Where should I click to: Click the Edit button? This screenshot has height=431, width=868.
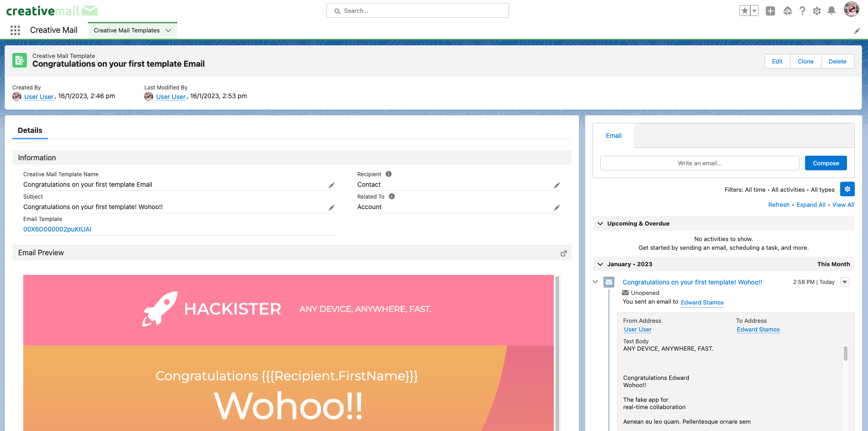coord(777,62)
